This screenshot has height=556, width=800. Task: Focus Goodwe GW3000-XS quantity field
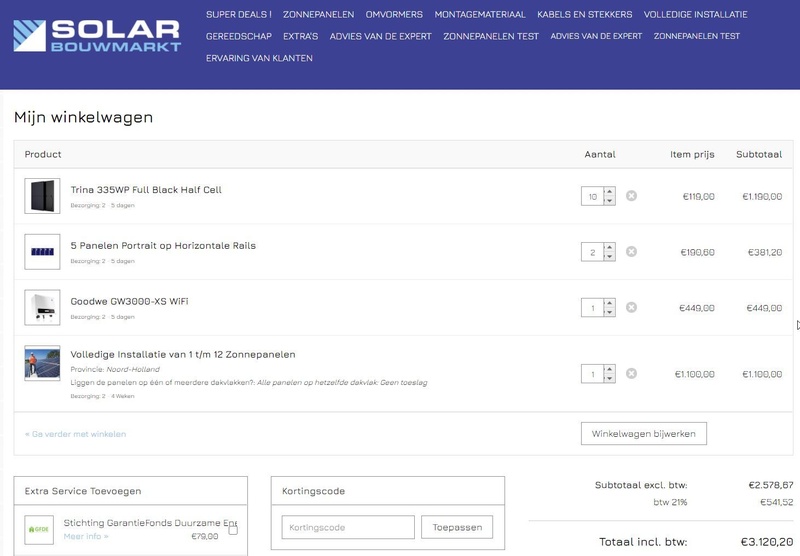pos(592,308)
